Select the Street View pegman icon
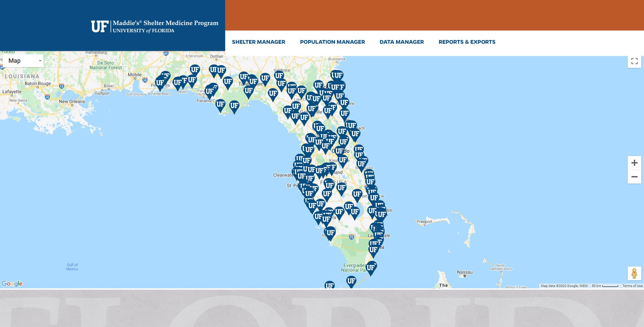The width and height of the screenshot is (644, 327). click(x=634, y=273)
